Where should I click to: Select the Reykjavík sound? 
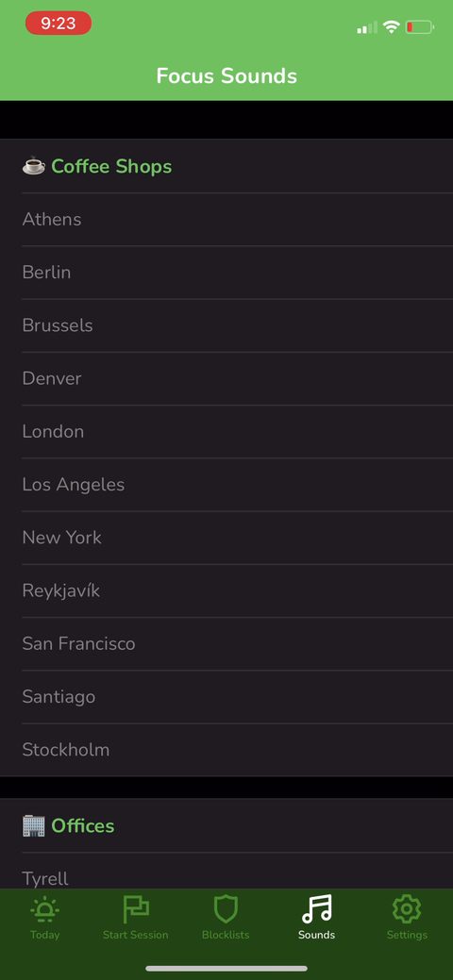point(226,591)
